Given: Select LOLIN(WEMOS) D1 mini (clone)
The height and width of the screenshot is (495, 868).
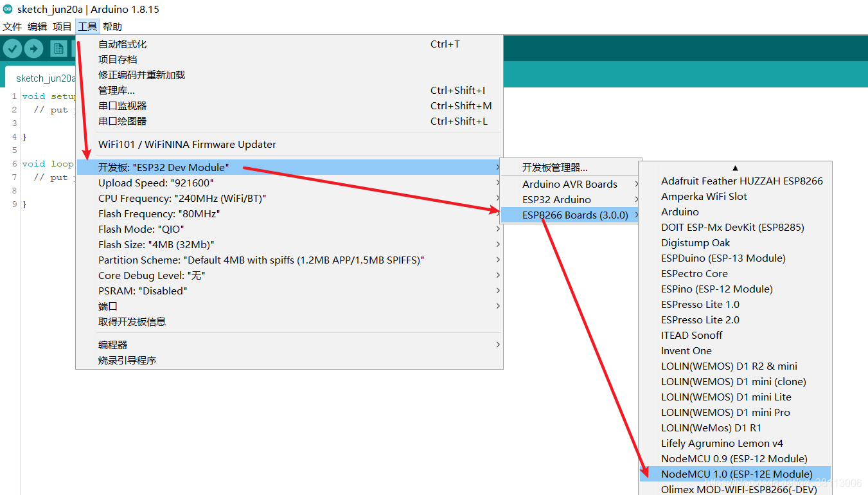Looking at the screenshot, I should [x=735, y=382].
